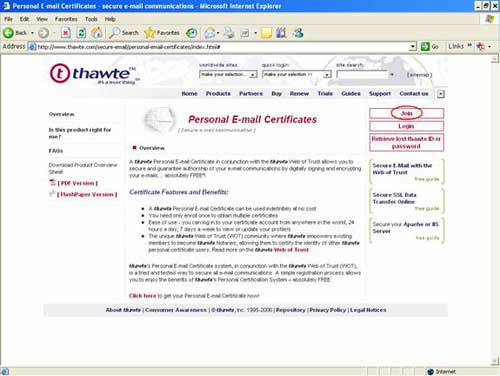Open the Search toolbar button
This screenshot has width=500, height=376.
tap(124, 33)
